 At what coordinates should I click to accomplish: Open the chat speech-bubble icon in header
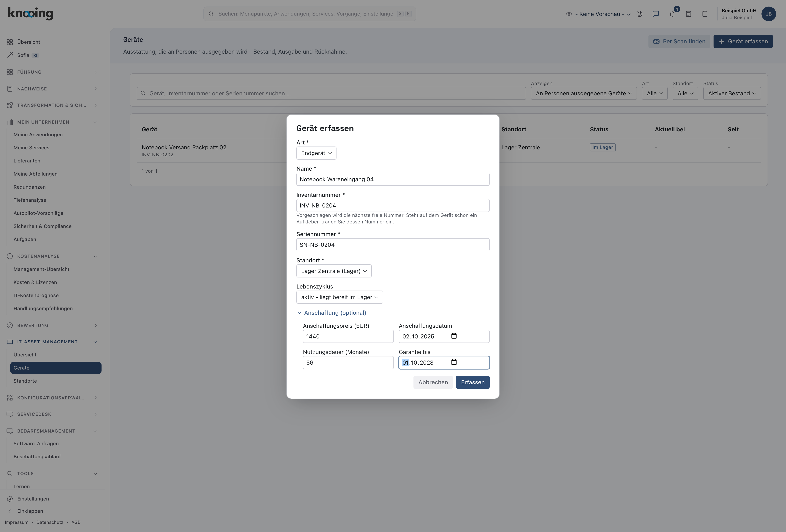coord(656,14)
